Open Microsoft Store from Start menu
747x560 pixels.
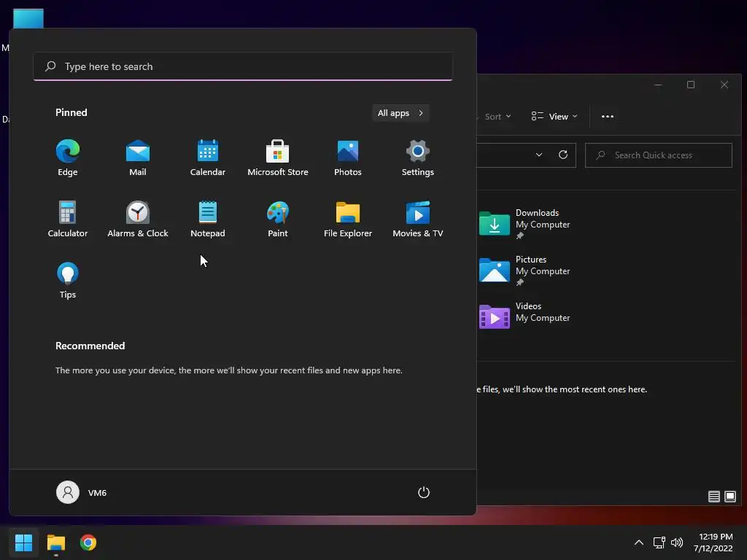tap(278, 158)
